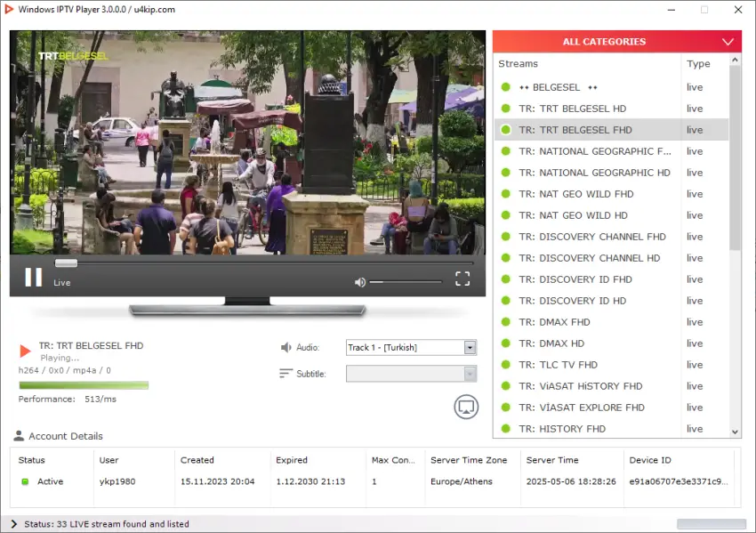Image resolution: width=756 pixels, height=533 pixels.
Task: Click scroll up arrow in streams list
Action: tap(735, 61)
